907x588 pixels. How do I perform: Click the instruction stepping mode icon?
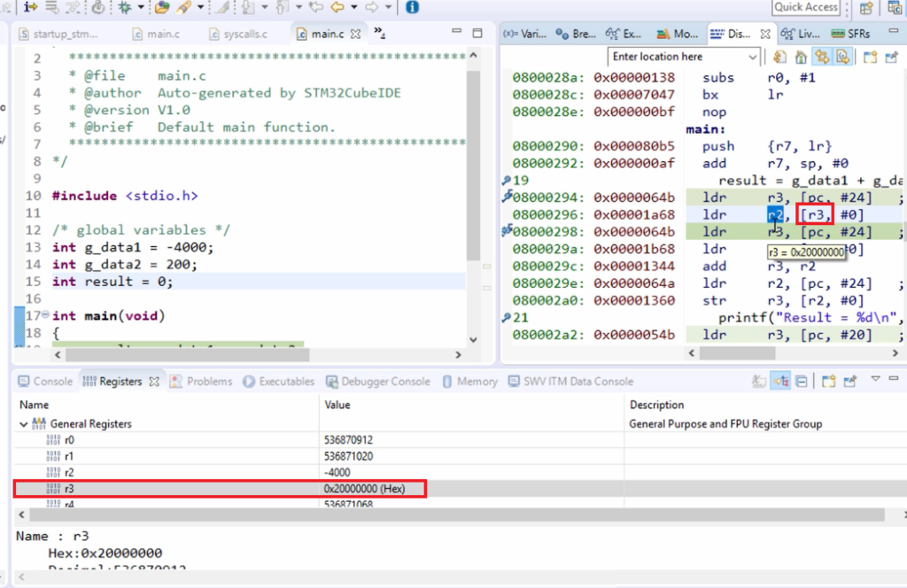pyautogui.click(x=30, y=7)
